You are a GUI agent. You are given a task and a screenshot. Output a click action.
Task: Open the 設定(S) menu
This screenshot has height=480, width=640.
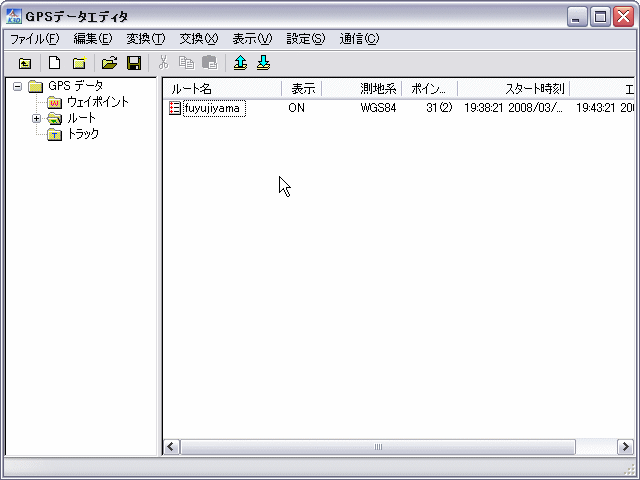click(x=306, y=39)
